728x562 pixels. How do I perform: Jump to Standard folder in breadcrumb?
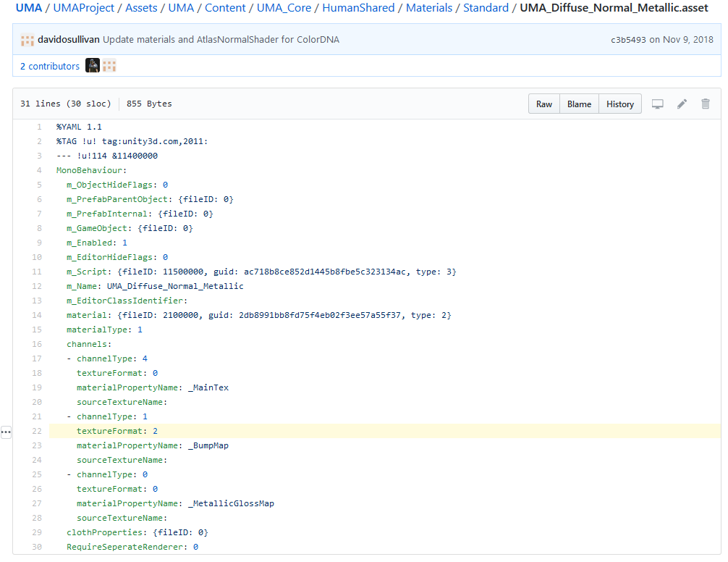point(486,8)
